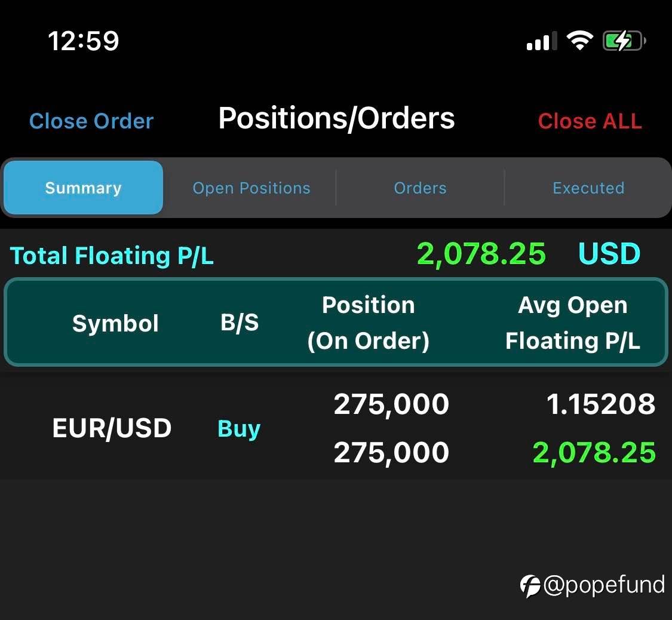Tap the Avg Open Floating P/L header
This screenshot has height=620, width=672.
[572, 323]
